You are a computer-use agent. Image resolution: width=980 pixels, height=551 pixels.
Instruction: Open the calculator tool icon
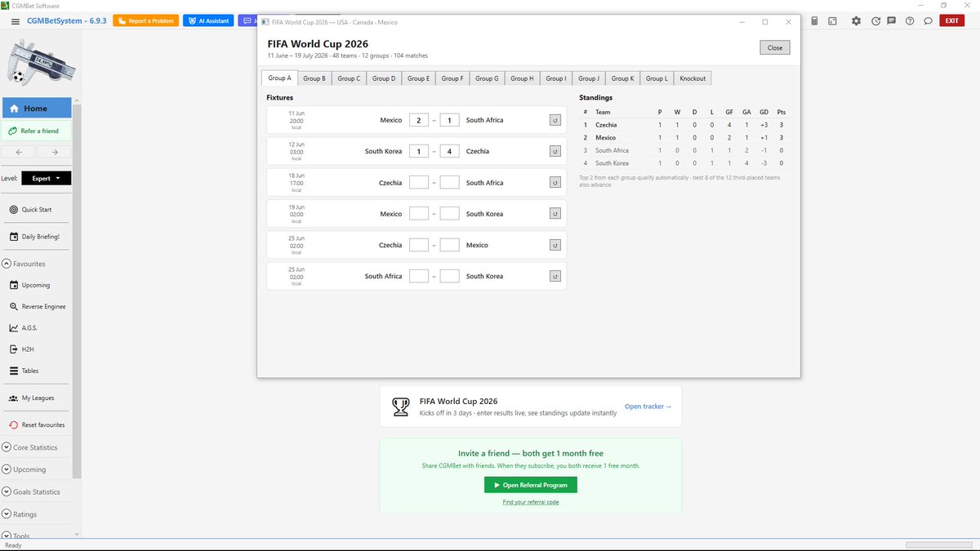pyautogui.click(x=814, y=21)
